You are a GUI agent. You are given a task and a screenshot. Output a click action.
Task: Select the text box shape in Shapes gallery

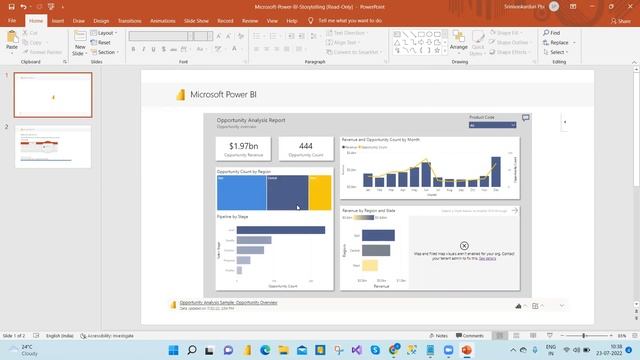(397, 34)
